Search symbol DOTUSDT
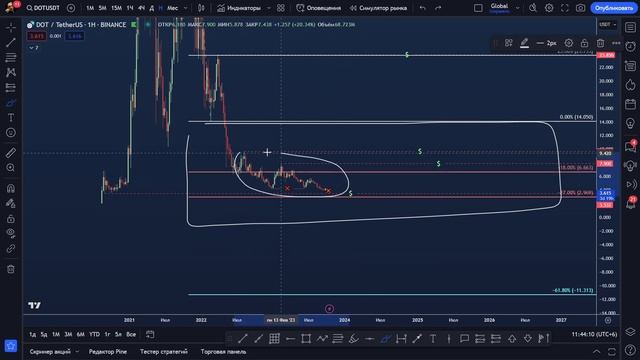 point(43,8)
